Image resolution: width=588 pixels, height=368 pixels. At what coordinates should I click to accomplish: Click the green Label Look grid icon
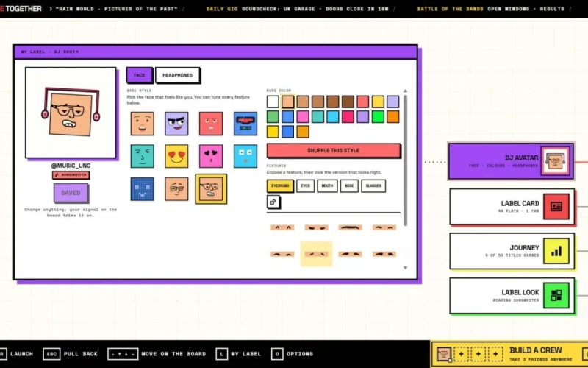tap(556, 296)
